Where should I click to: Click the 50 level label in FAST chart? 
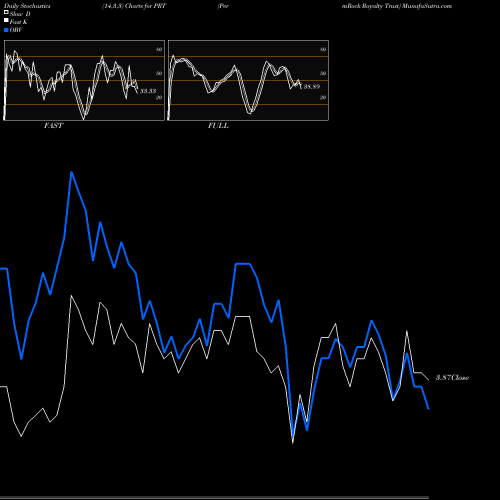click(159, 73)
